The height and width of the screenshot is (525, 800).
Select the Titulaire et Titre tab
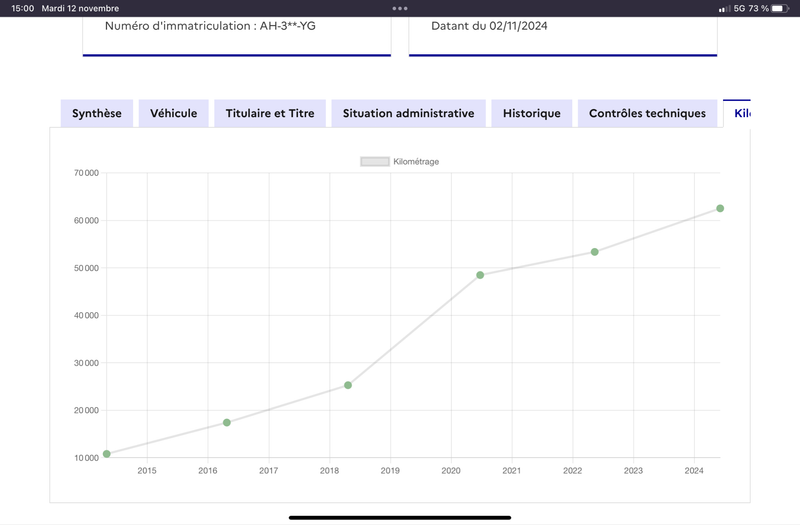click(270, 113)
